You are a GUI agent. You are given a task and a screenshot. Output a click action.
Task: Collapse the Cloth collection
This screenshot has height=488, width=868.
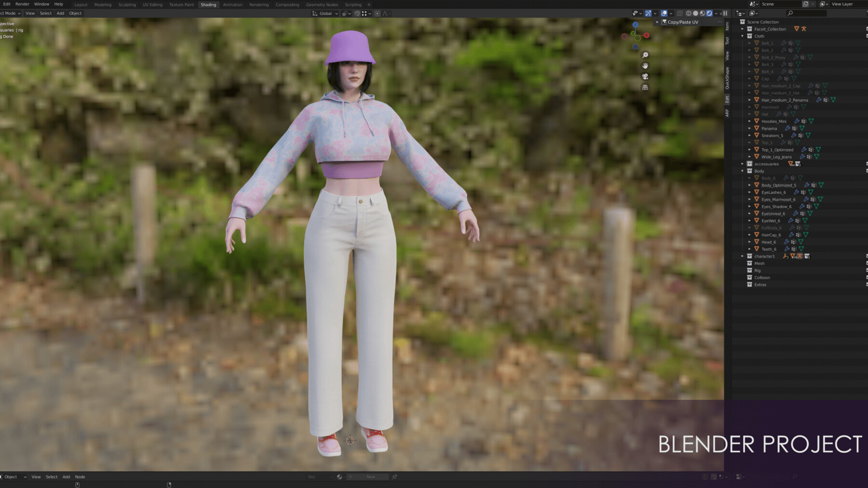[743, 36]
